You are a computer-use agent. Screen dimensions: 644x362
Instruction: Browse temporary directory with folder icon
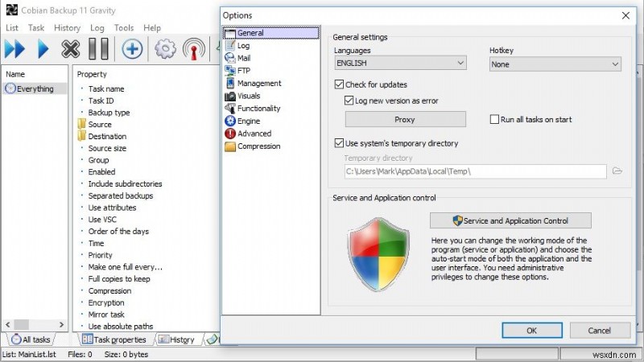click(x=617, y=171)
